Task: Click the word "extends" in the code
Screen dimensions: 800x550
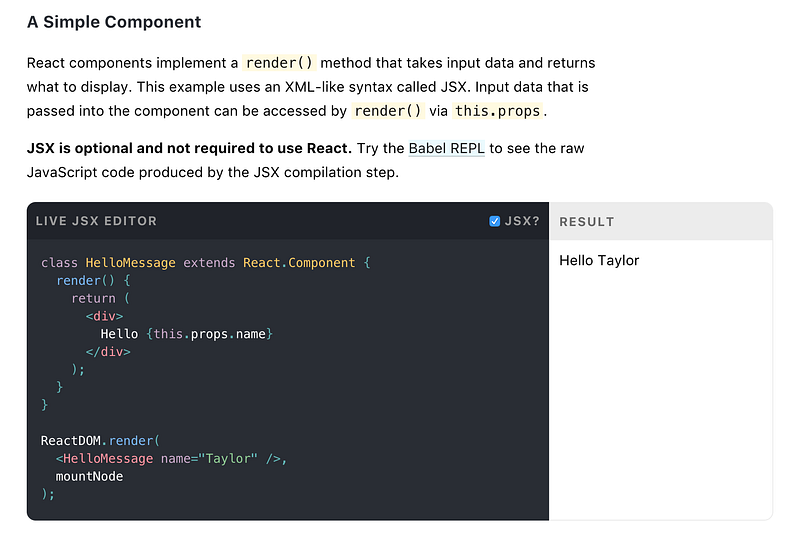Action: (x=209, y=263)
